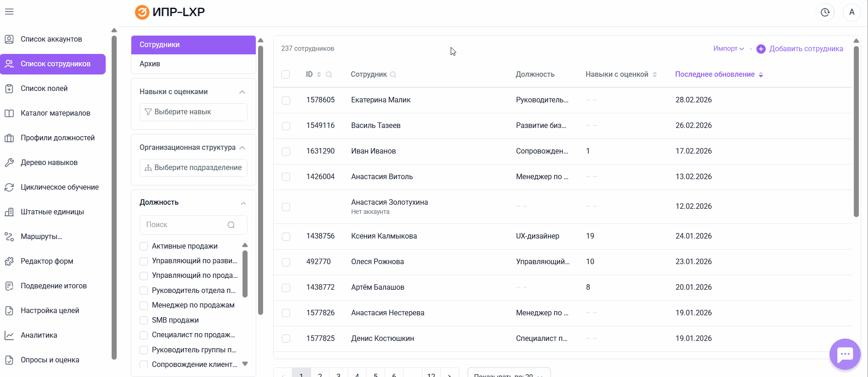Click the main table vertical scrollbar
Screen dimensions: 868x377
point(856,132)
